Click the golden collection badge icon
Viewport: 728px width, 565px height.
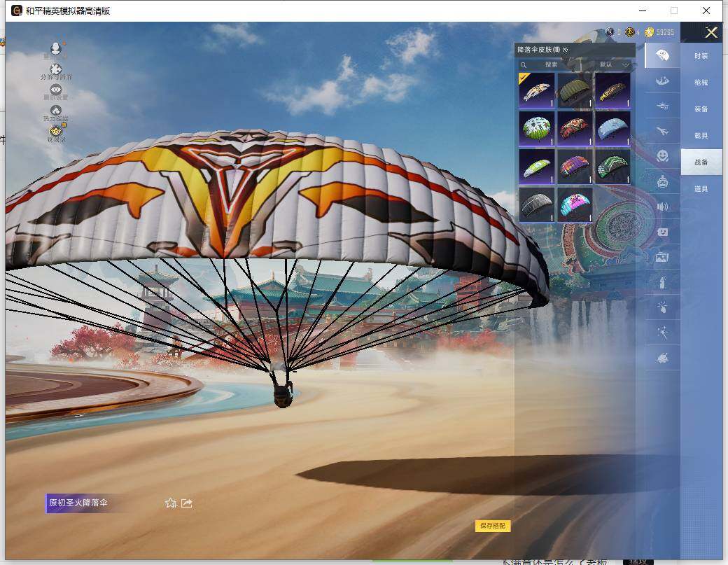pos(56,131)
